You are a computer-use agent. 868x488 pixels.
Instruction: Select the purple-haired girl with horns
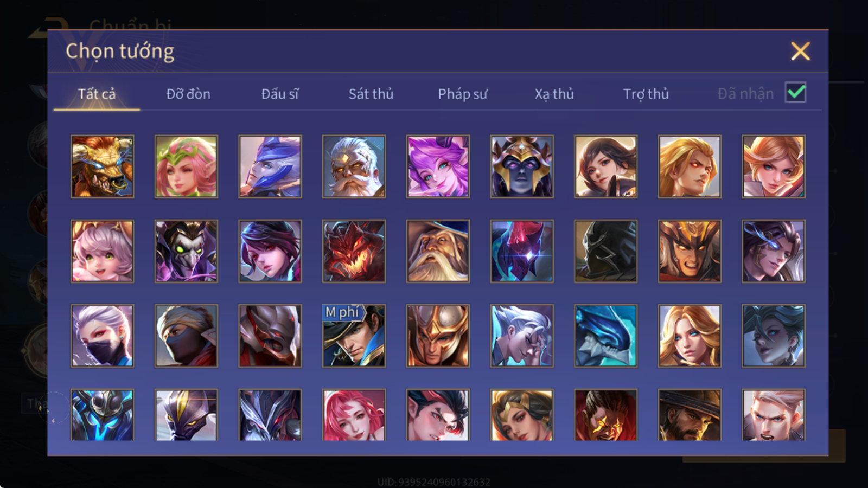(x=438, y=166)
